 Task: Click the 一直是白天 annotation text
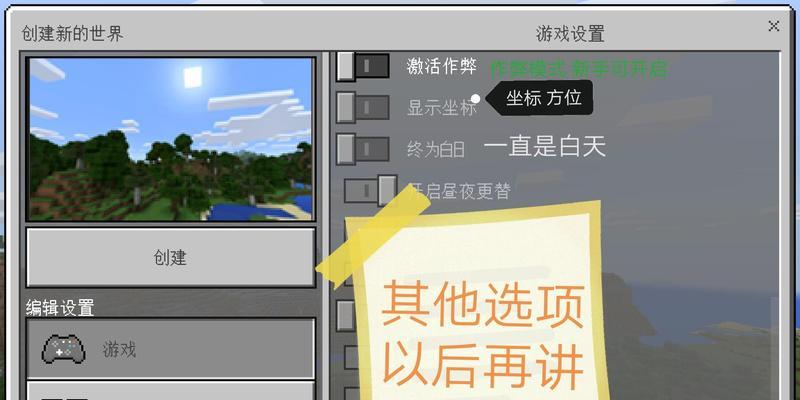(544, 147)
